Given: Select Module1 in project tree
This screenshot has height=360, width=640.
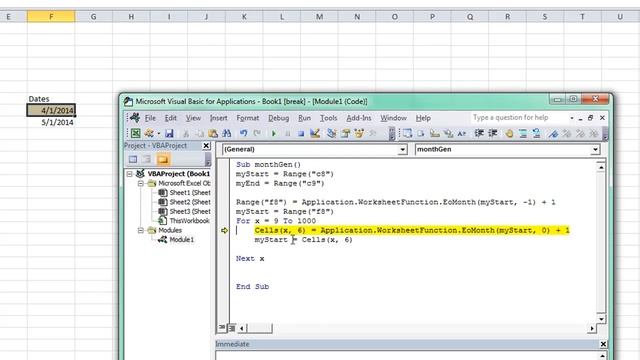Looking at the screenshot, I should coord(181,240).
